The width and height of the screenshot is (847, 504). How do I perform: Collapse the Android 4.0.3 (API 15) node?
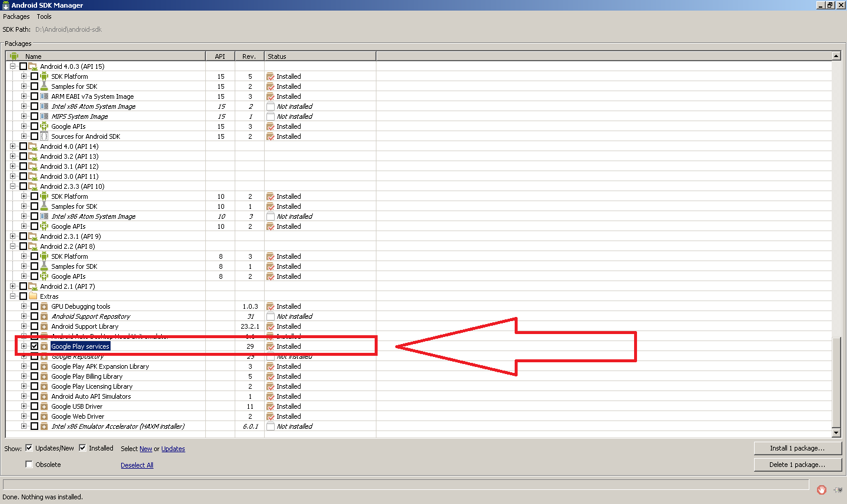click(x=12, y=66)
